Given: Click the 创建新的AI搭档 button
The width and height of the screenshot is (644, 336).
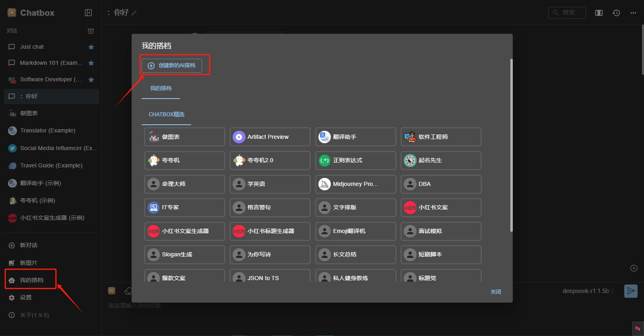Looking at the screenshot, I should tap(172, 66).
